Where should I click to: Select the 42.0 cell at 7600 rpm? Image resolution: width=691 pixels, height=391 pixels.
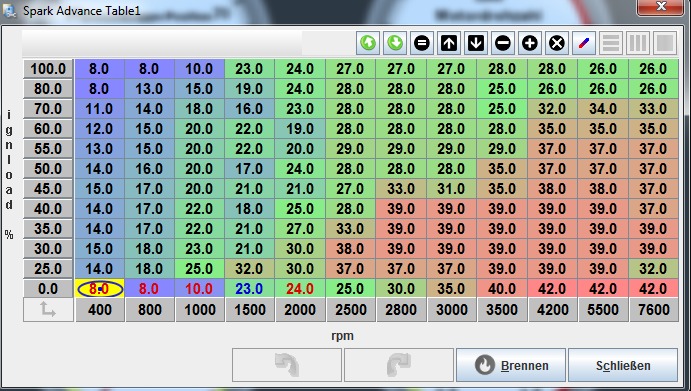click(654, 289)
